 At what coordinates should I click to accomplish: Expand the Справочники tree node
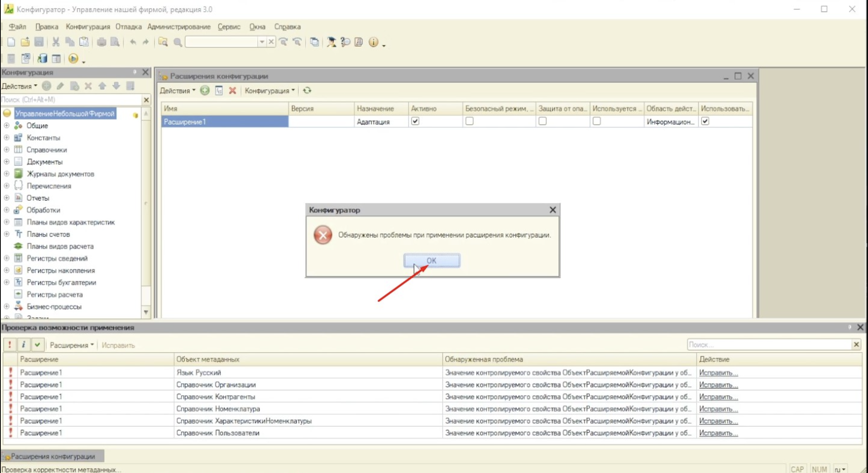(7, 150)
